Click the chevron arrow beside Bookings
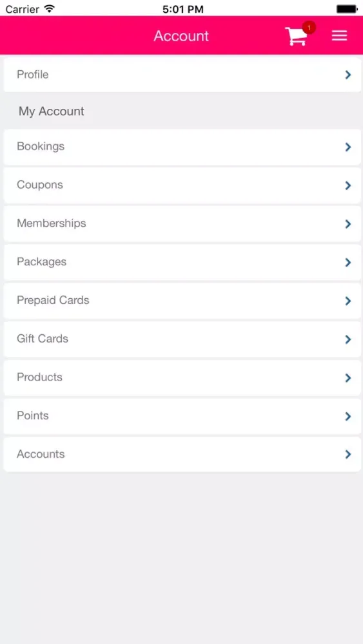This screenshot has height=644, width=363. coord(348,147)
